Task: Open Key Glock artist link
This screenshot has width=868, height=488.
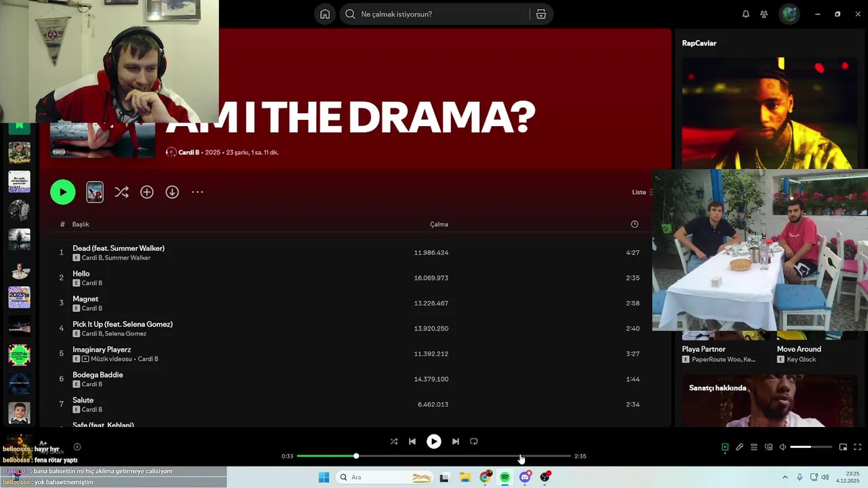Action: coord(802,359)
